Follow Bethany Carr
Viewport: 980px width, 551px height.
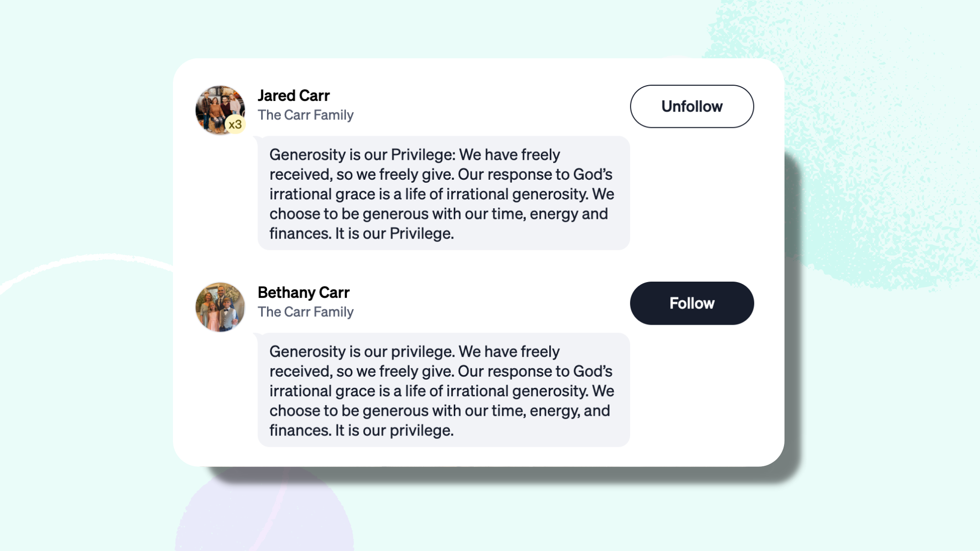[x=692, y=303]
